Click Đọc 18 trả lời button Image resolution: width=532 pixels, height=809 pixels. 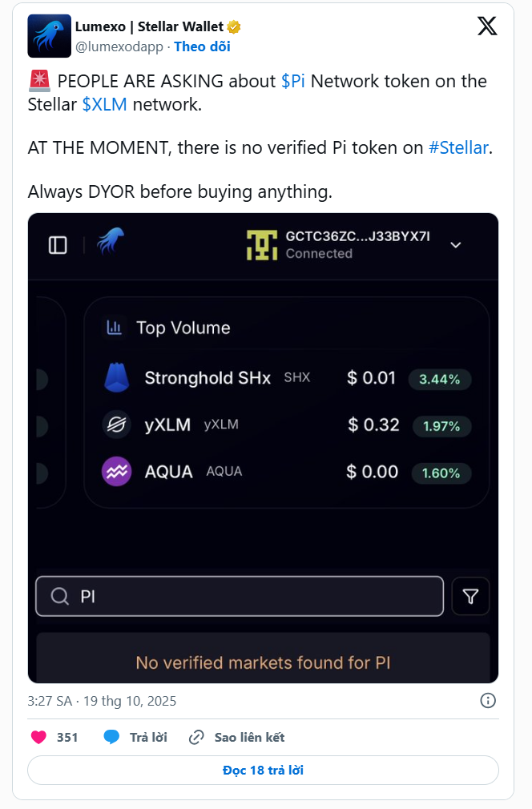pyautogui.click(x=263, y=771)
